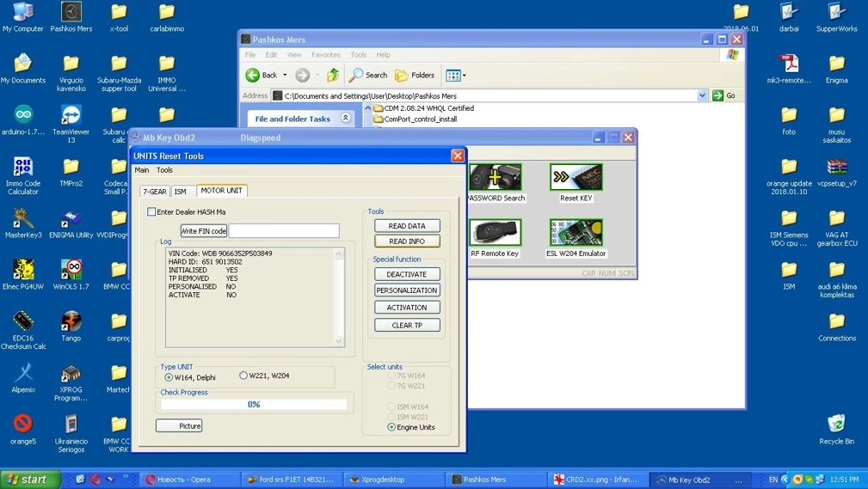Switch to the 7-GEAR tab
Viewport: 868px width, 489px height.
pos(155,192)
